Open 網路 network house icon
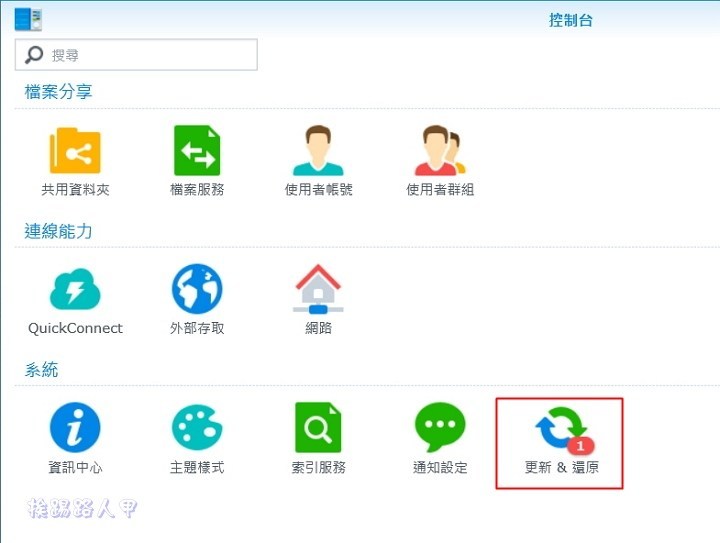The image size is (720, 543). (318, 289)
